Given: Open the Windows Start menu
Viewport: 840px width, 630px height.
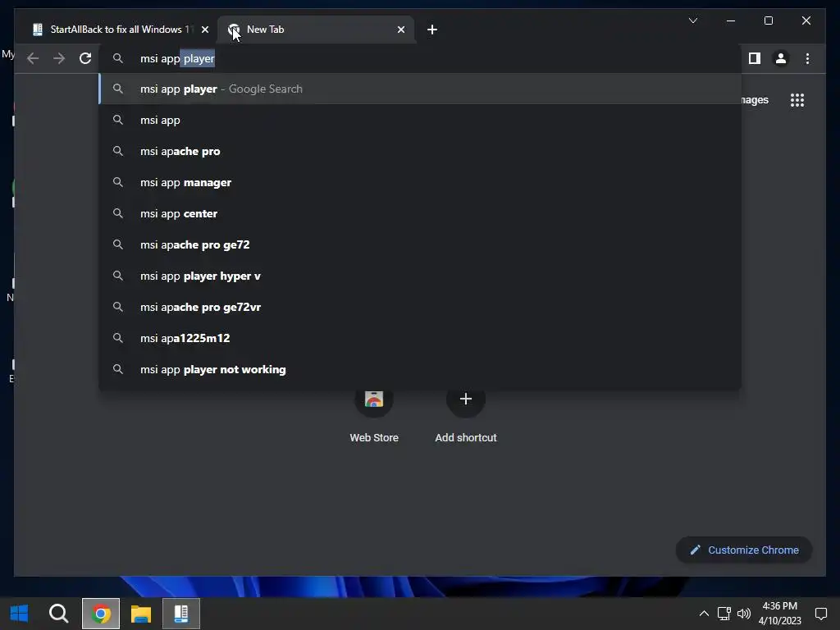Looking at the screenshot, I should click(x=20, y=614).
